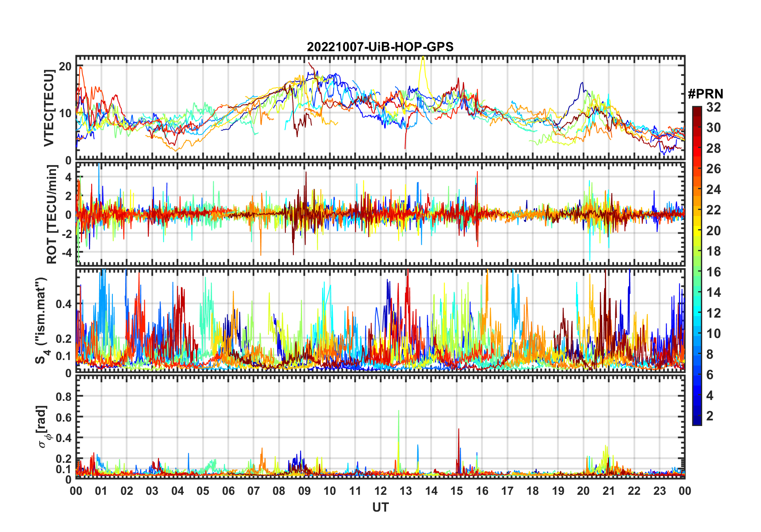
Task: Select the 17 hour tick on the UT axis
Action: [x=507, y=491]
